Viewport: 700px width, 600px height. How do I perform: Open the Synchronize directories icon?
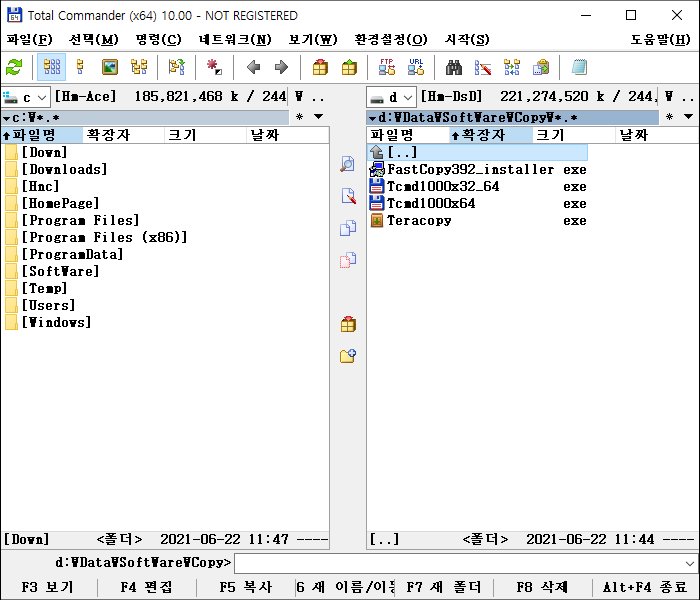coord(512,67)
